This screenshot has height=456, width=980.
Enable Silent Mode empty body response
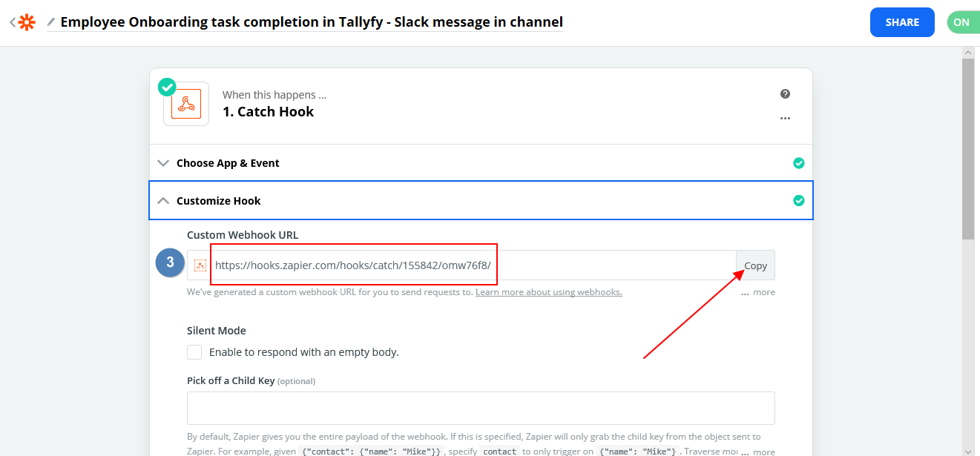194,351
